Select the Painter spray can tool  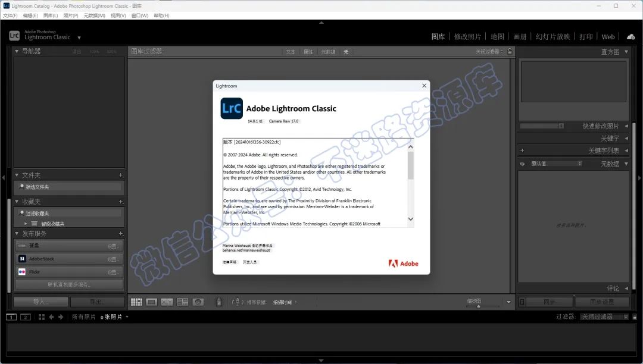tap(219, 302)
